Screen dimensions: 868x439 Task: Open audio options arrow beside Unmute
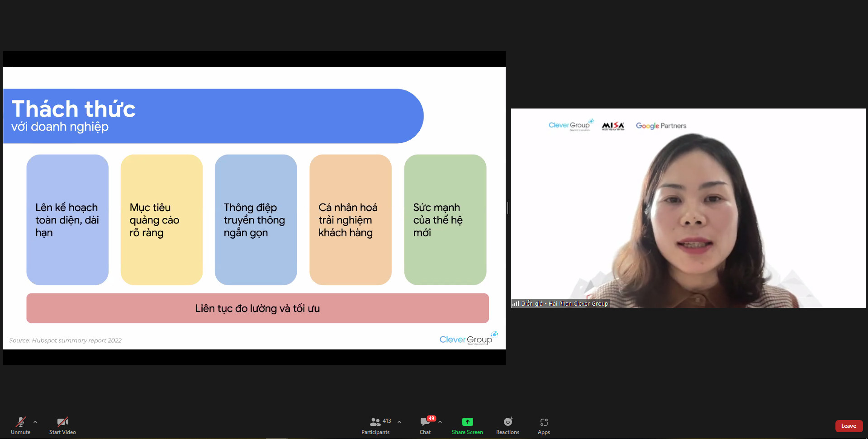tap(35, 422)
